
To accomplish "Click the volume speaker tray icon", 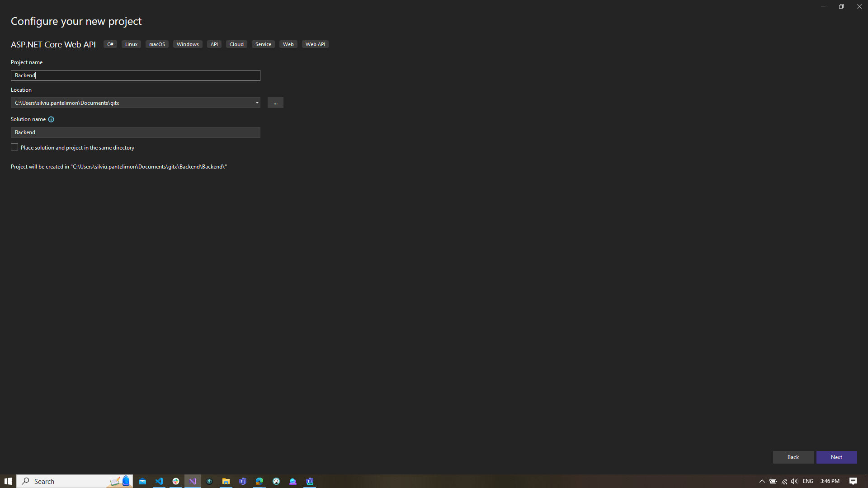I will [x=794, y=481].
